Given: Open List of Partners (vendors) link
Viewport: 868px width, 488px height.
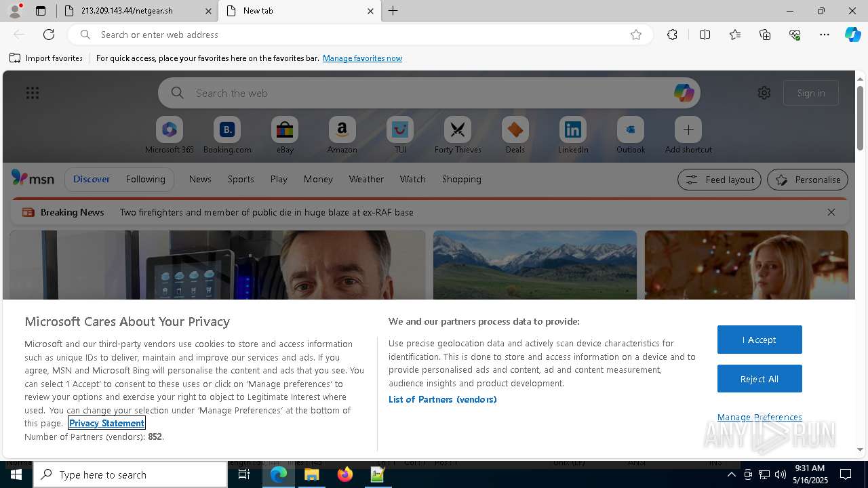Looking at the screenshot, I should pyautogui.click(x=443, y=399).
